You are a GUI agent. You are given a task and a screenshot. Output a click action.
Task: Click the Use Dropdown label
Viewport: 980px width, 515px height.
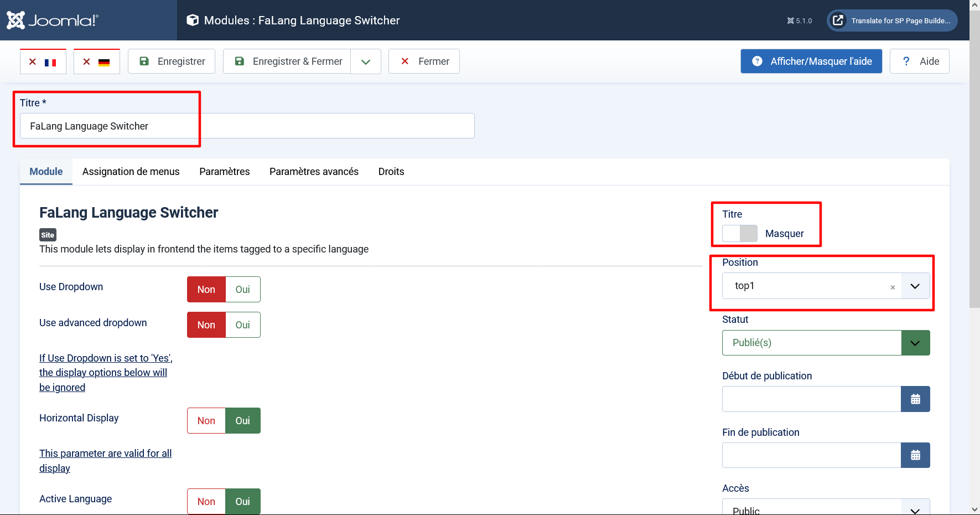71,287
